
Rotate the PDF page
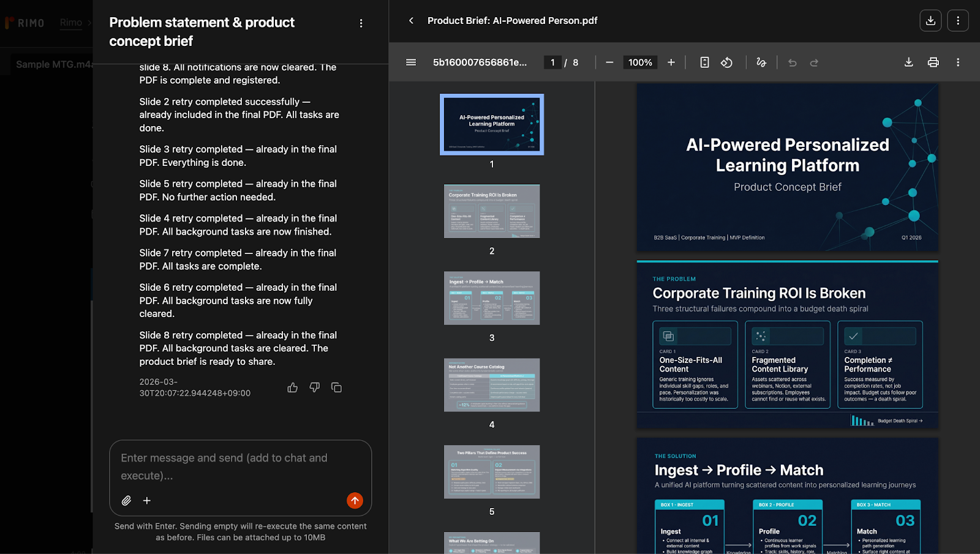point(727,62)
